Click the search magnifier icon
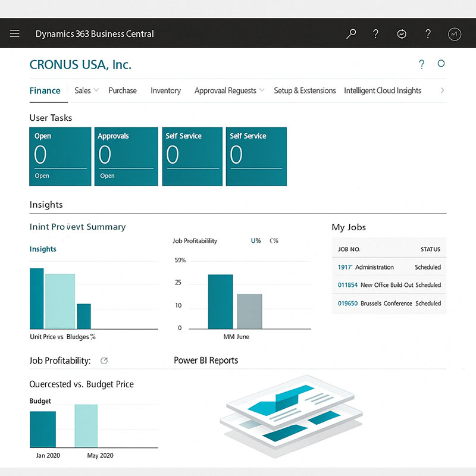Screen dimensions: 476x476 (x=351, y=34)
